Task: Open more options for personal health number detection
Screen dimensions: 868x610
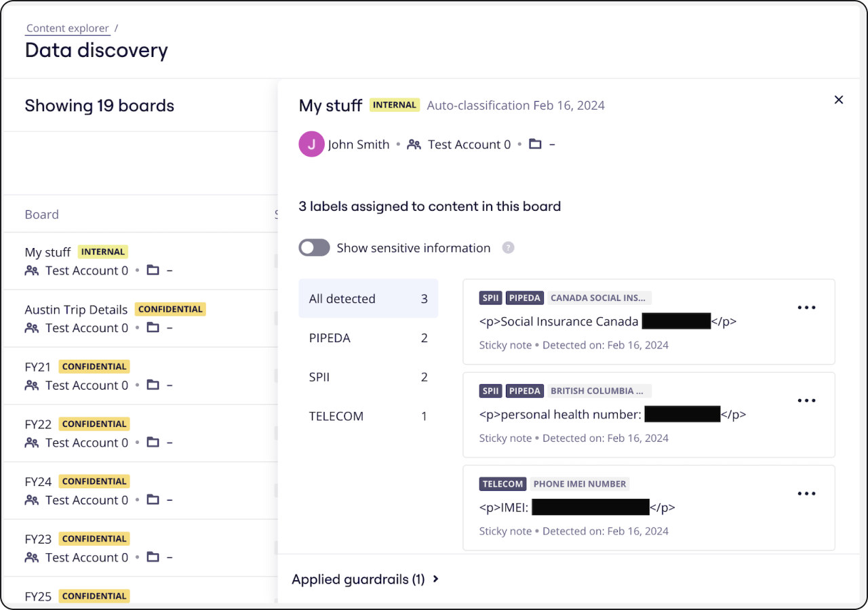Action: (806, 401)
